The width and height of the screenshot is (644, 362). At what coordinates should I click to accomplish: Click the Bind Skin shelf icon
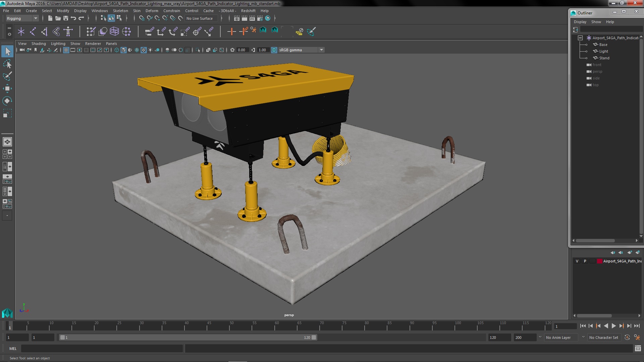tap(56, 32)
